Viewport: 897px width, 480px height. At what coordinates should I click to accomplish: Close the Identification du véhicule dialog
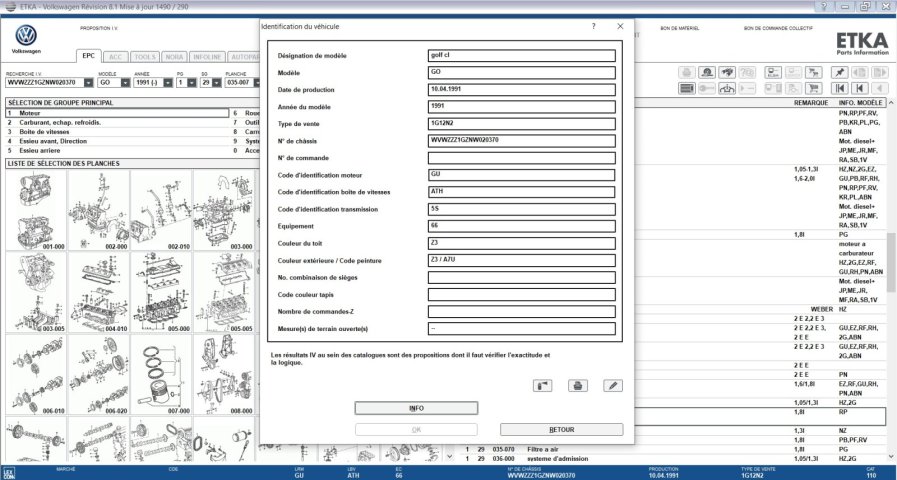(620, 26)
